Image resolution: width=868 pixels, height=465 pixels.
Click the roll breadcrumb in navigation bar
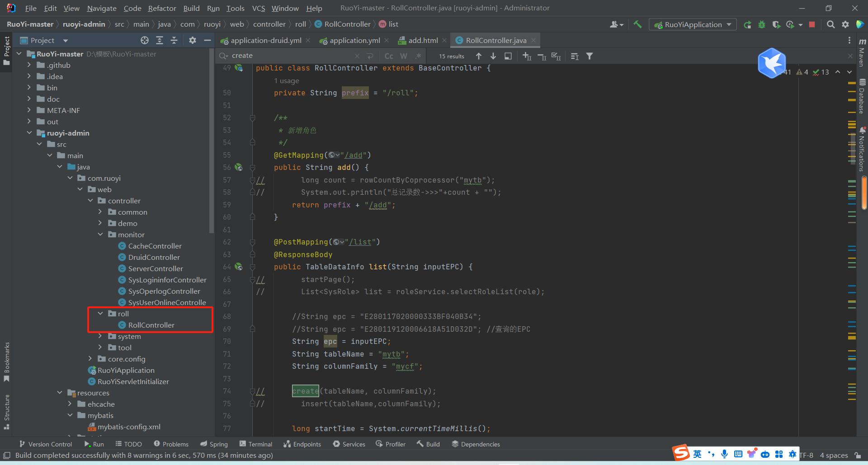(301, 24)
